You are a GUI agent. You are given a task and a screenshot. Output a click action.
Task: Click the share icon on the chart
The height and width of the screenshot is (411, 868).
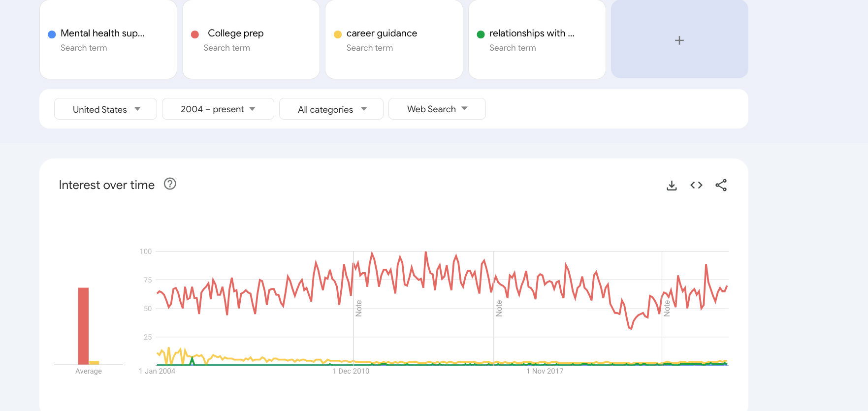[x=721, y=186]
